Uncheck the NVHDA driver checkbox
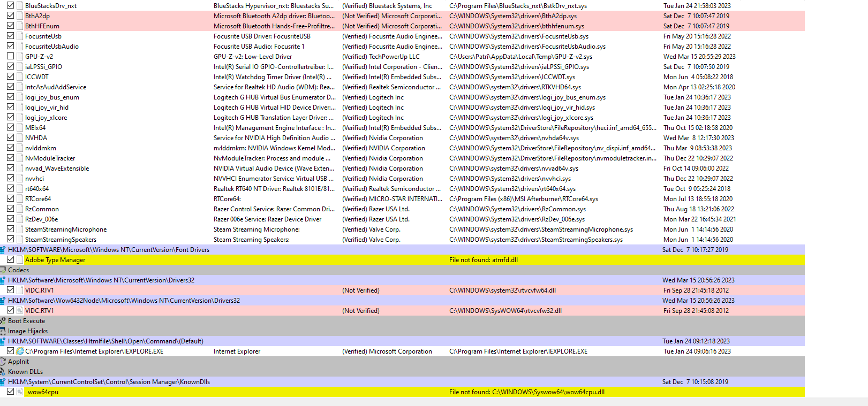The width and height of the screenshot is (868, 406). (x=10, y=137)
